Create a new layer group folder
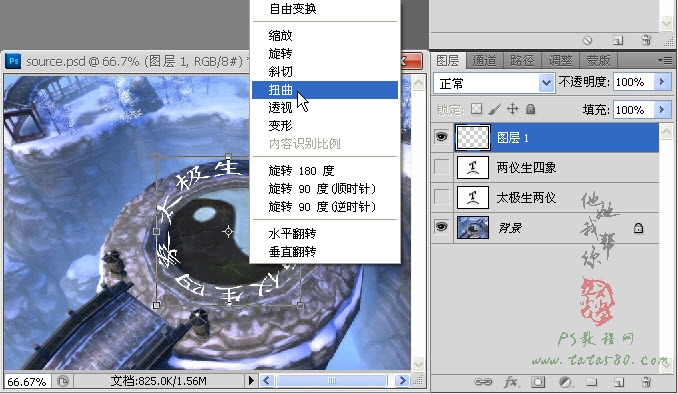 click(x=592, y=382)
